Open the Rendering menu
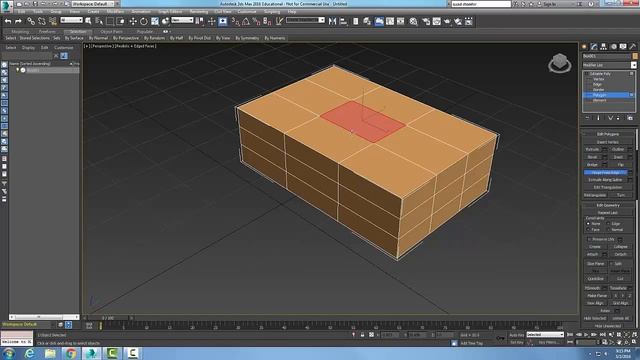 198,11
